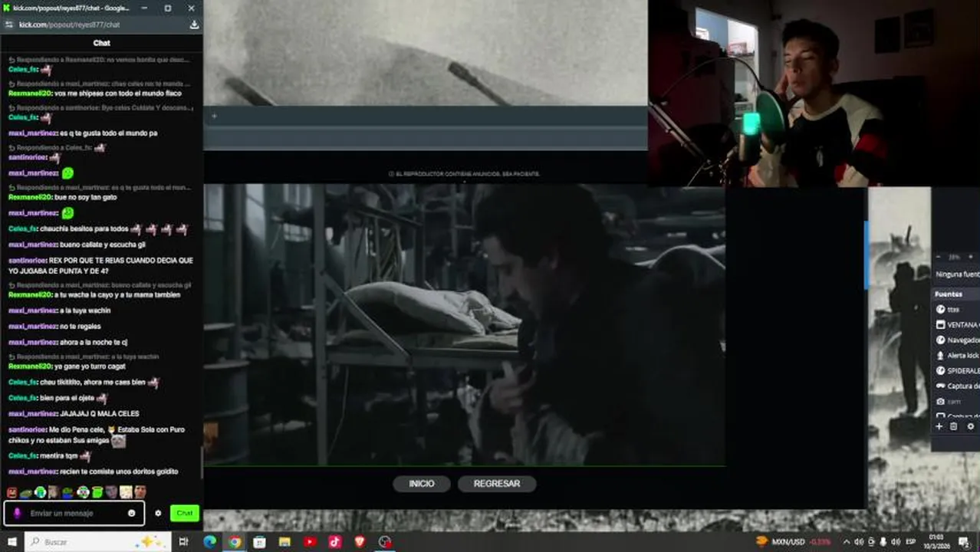This screenshot has width=980, height=552.
Task: Click the green emote in maxi_martinez's first emote message
Action: tap(67, 173)
